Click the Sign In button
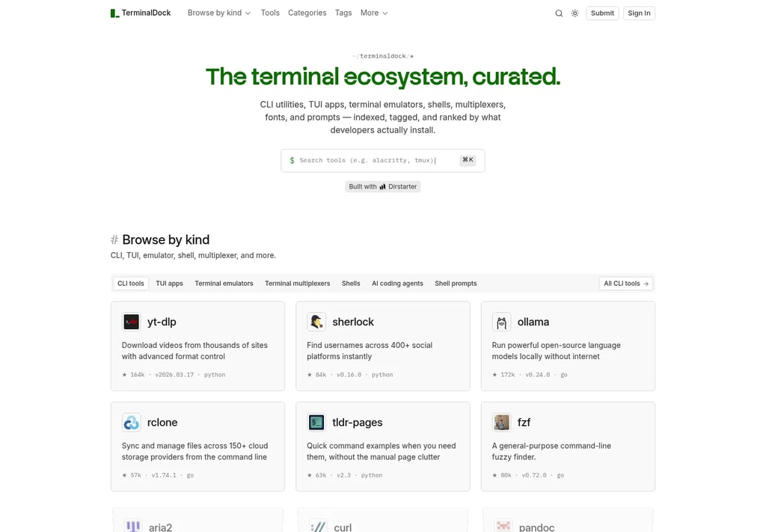 click(x=639, y=13)
